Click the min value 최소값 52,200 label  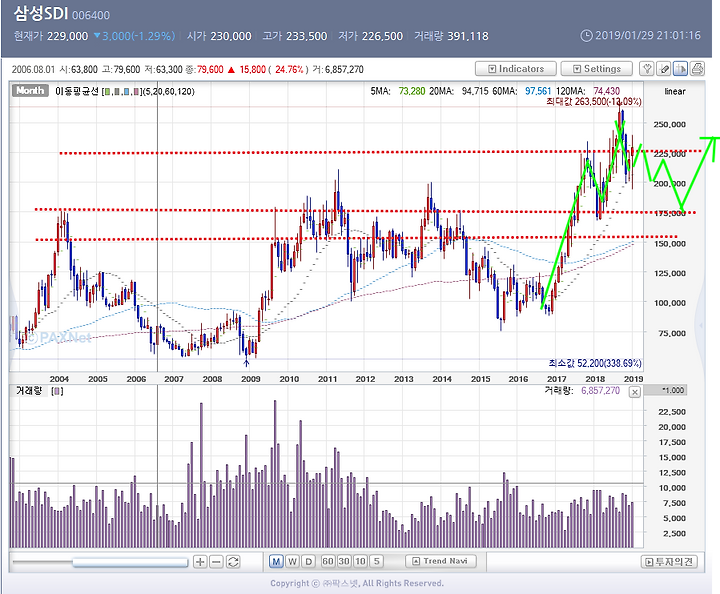[595, 364]
